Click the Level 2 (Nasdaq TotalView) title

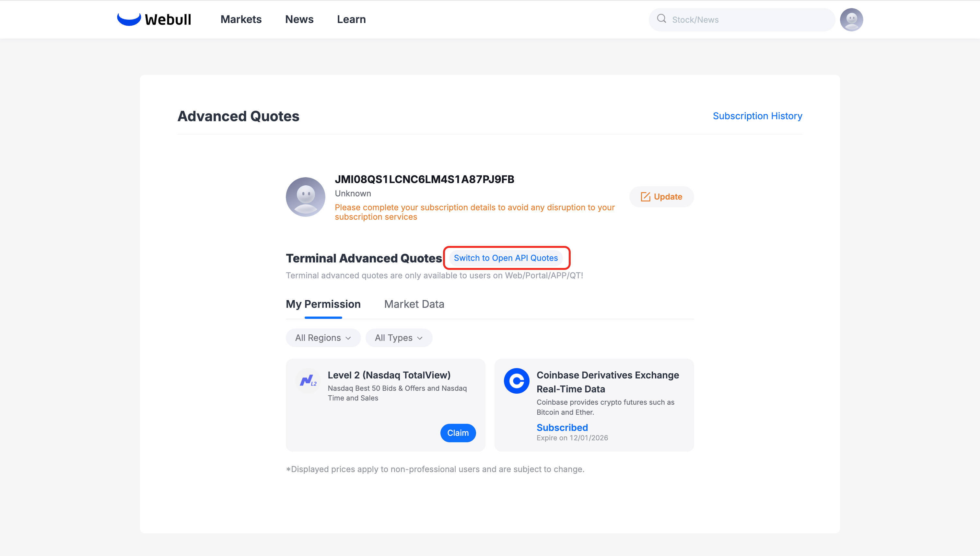coord(389,375)
